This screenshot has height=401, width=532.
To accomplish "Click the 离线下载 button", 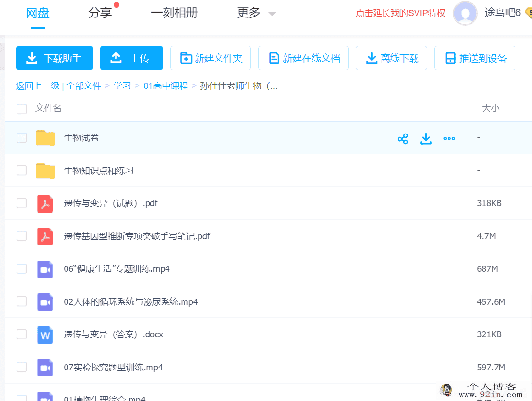I will coord(392,58).
